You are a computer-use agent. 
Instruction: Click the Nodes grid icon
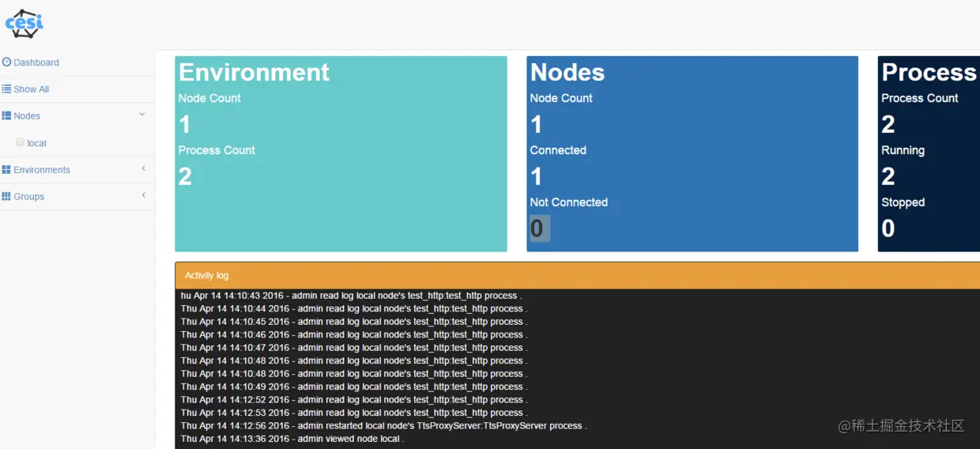pyautogui.click(x=6, y=115)
